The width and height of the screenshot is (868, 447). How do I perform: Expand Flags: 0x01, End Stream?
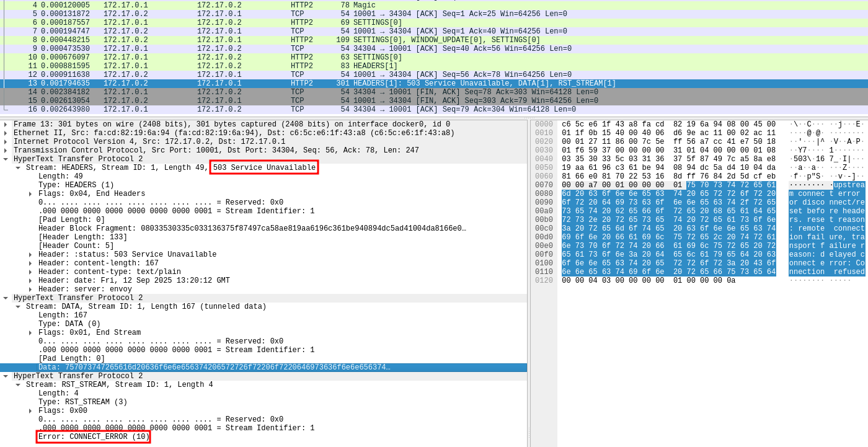pyautogui.click(x=30, y=333)
